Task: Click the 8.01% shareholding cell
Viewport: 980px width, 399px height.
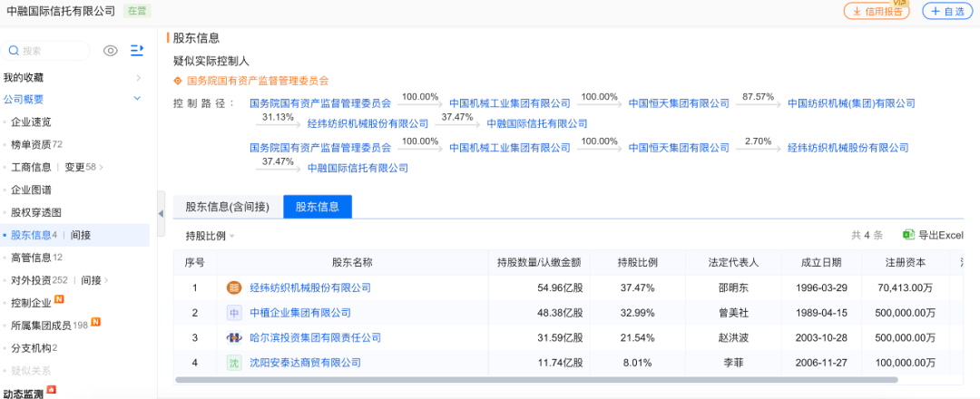Action: pyautogui.click(x=637, y=363)
